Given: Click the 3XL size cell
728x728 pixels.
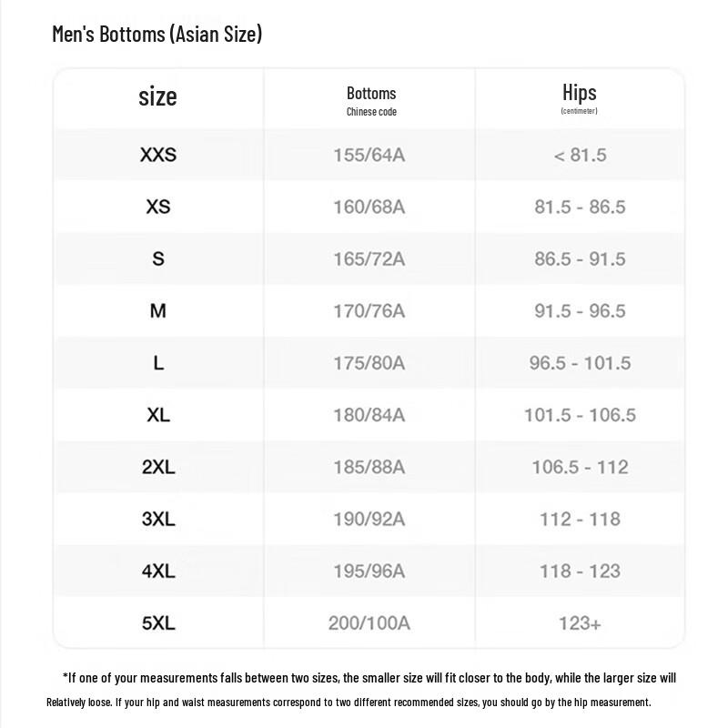Looking at the screenshot, I should click(x=158, y=519).
